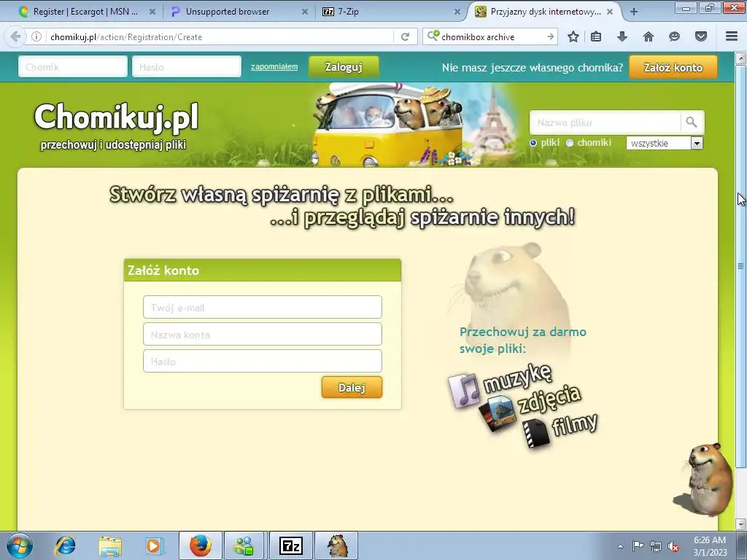Close the Unsupported browser tab
Viewport: 747px width, 560px height.
click(x=305, y=12)
